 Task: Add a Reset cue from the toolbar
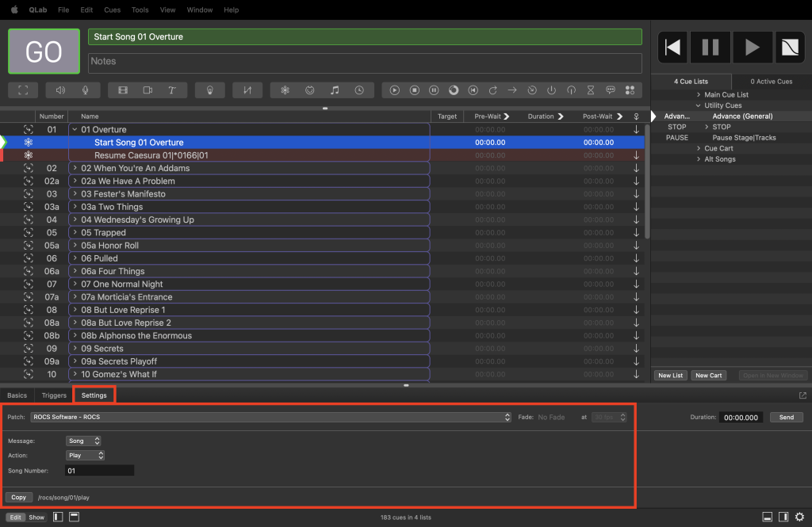point(473,90)
